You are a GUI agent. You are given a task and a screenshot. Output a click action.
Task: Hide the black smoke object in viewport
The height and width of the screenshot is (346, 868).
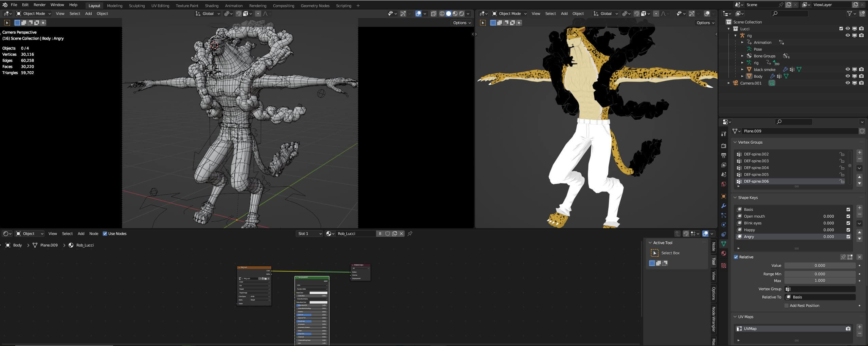(848, 69)
